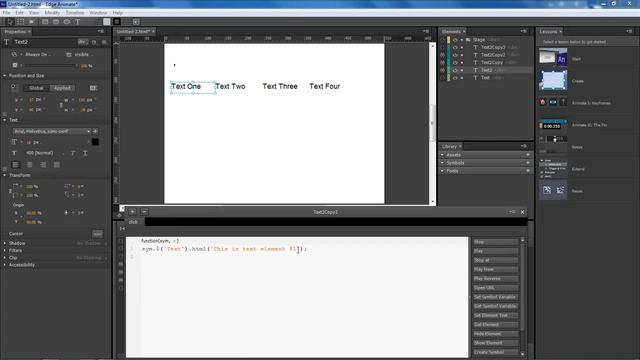Click the Stop snippet button
The width and height of the screenshot is (640, 360).
(496, 242)
